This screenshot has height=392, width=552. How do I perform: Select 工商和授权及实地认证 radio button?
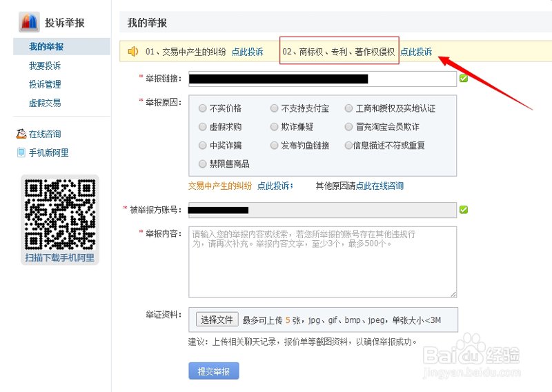[348, 108]
